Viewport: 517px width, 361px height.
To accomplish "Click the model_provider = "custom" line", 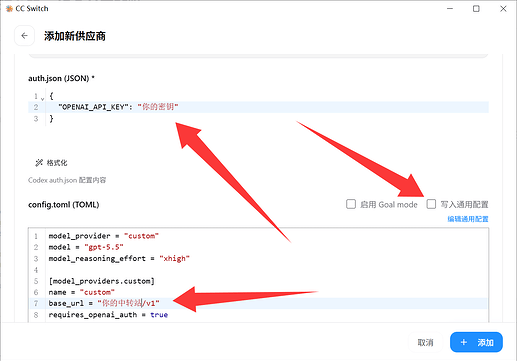I will coord(104,236).
